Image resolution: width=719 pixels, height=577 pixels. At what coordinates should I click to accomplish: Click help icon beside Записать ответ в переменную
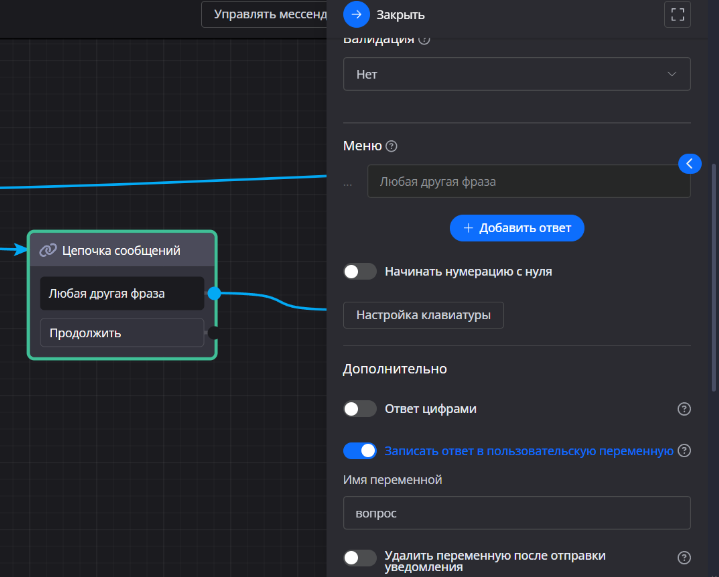(684, 451)
